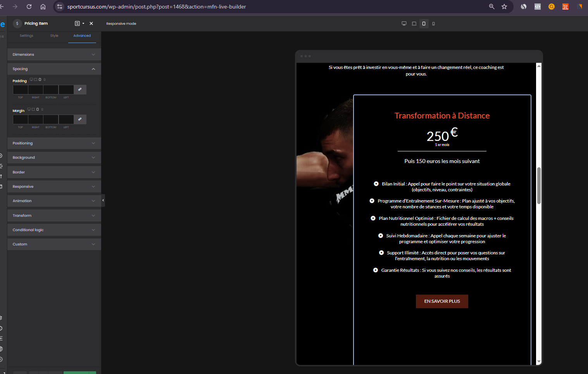The height and width of the screenshot is (374, 588).
Task: Open the browser zoom magnifier icon
Action: 491,7
